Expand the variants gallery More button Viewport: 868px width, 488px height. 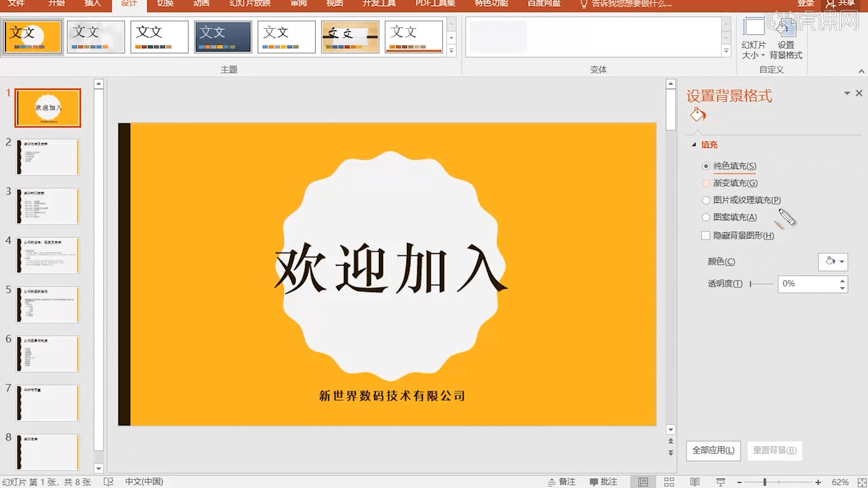click(726, 51)
